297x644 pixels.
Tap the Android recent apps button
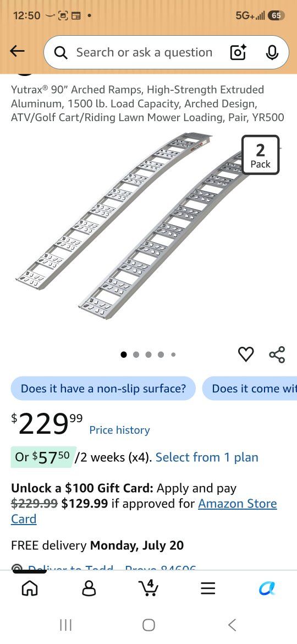point(65,625)
